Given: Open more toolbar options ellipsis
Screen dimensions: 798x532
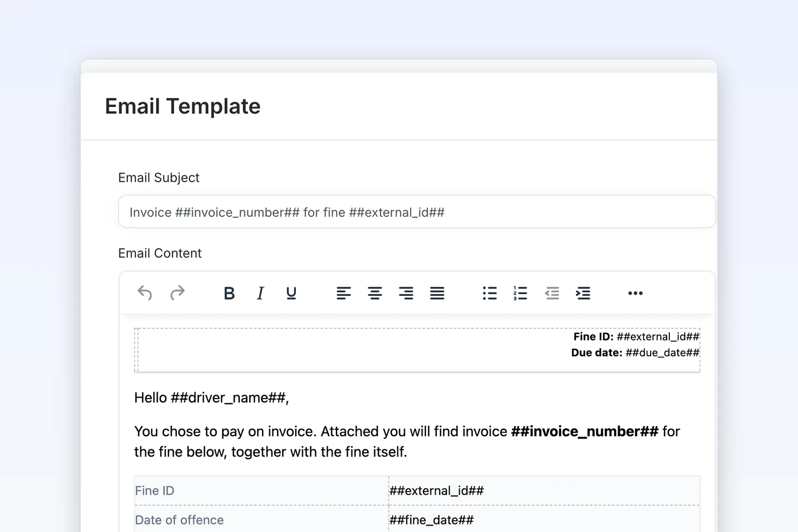Looking at the screenshot, I should click(x=635, y=293).
